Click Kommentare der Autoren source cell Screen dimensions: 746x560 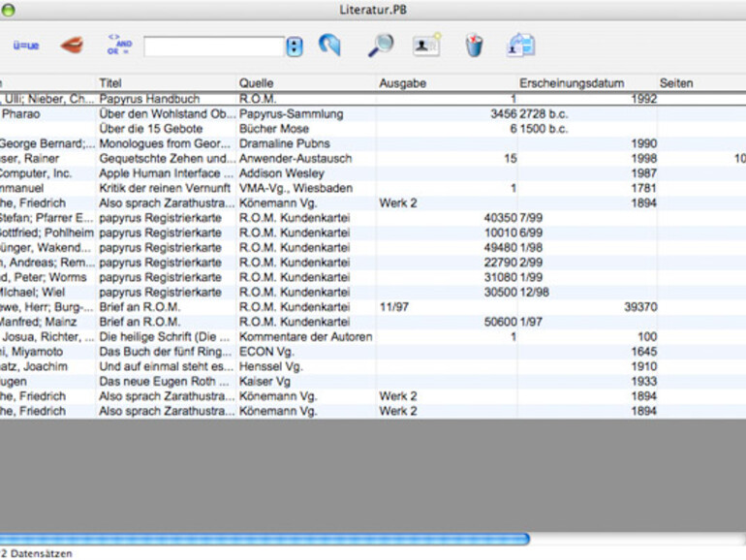pos(305,336)
